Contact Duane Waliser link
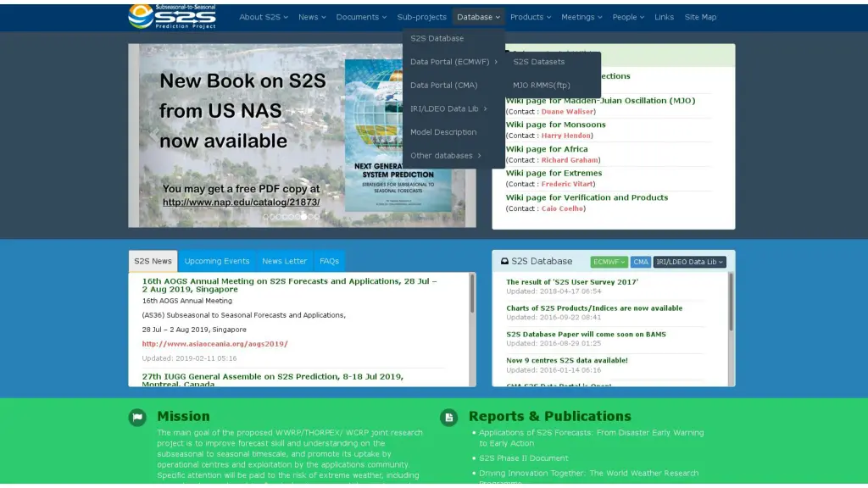Image resolution: width=868 pixels, height=488 pixels. coord(567,112)
